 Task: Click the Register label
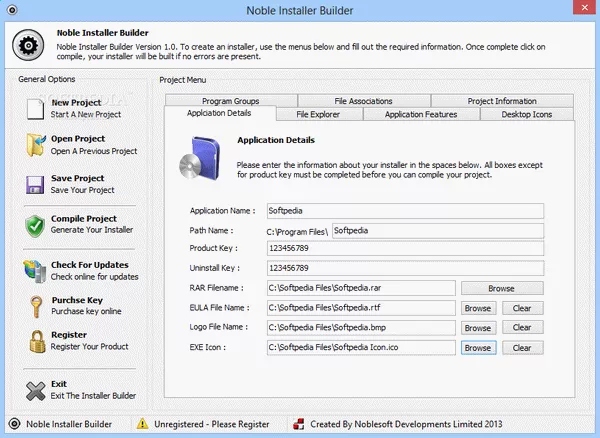point(69,335)
